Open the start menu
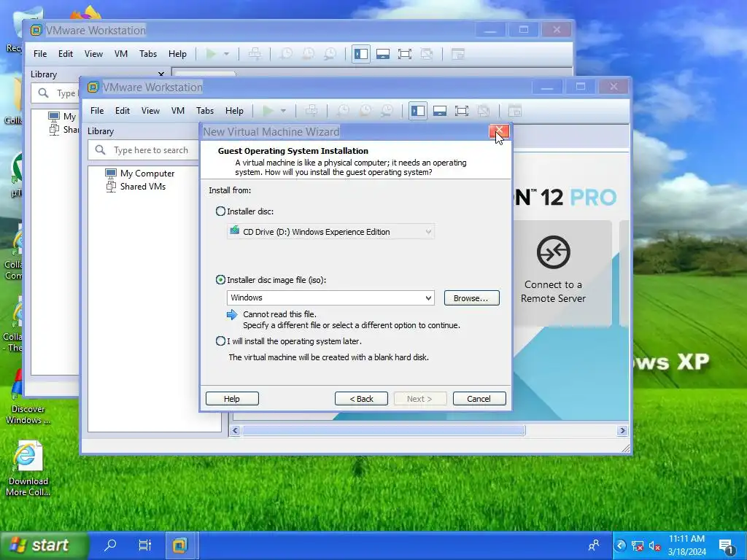 (x=44, y=545)
